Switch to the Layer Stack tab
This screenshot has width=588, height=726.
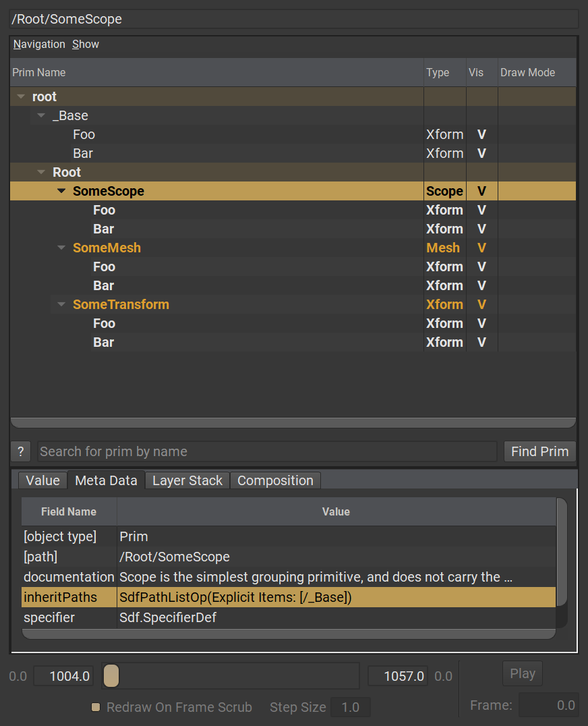(187, 480)
